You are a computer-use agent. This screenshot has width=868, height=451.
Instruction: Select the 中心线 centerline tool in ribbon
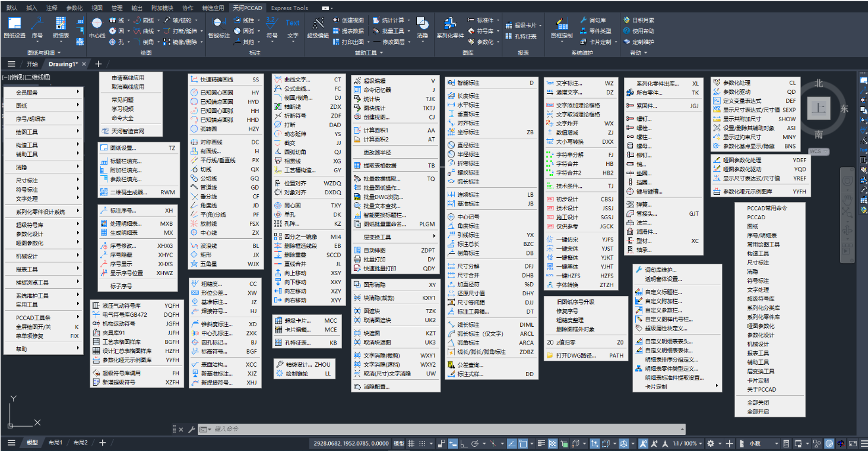click(97, 27)
